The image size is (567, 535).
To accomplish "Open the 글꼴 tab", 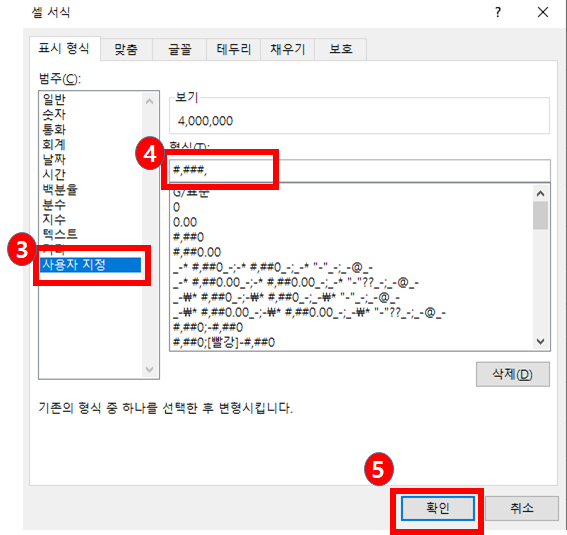I will 180,49.
